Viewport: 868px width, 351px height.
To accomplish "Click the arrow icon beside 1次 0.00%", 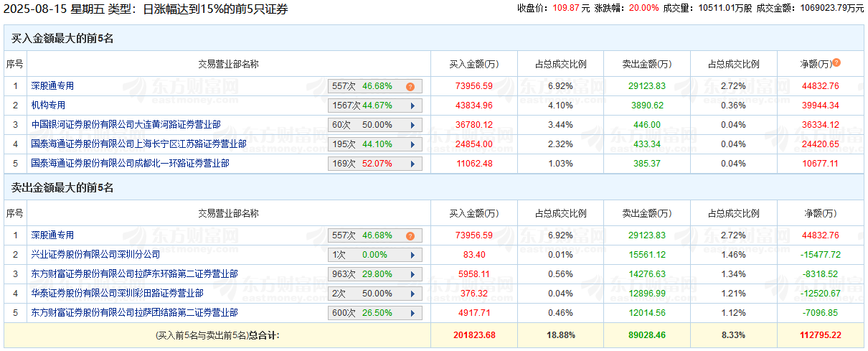I will 412,255.
